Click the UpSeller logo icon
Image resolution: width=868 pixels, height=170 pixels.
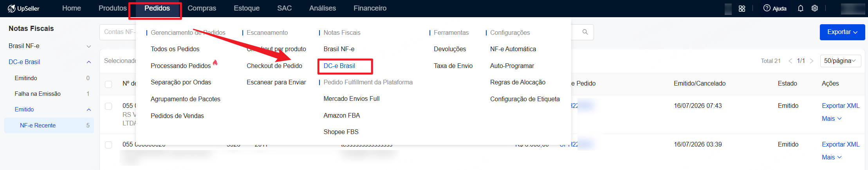pos(12,9)
